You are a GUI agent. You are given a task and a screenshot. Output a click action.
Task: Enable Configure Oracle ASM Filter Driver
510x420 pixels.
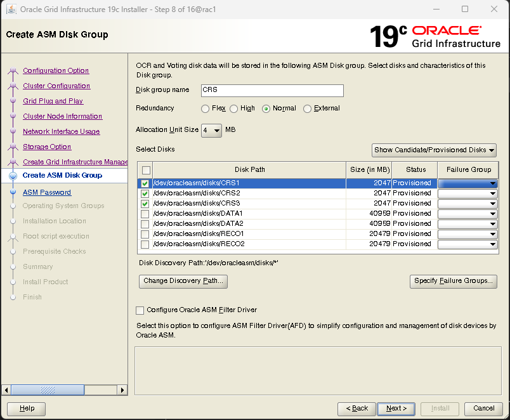140,310
